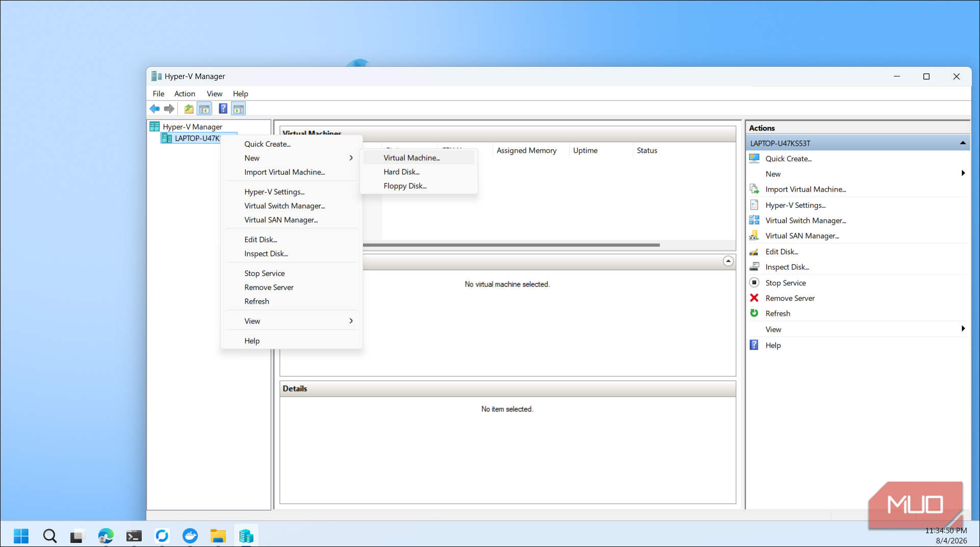Click Hyper-V Manager taskbar icon
The height and width of the screenshot is (547, 980).
[x=246, y=536]
